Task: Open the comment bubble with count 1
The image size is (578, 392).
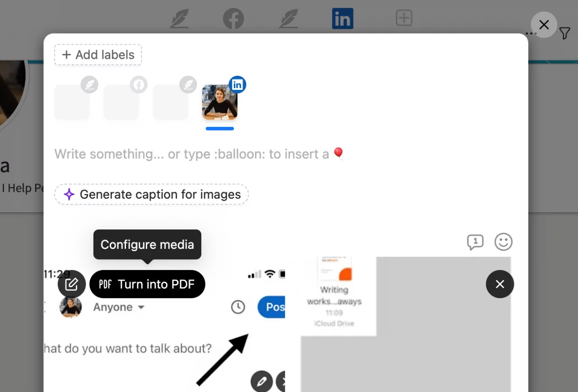Action: click(475, 242)
